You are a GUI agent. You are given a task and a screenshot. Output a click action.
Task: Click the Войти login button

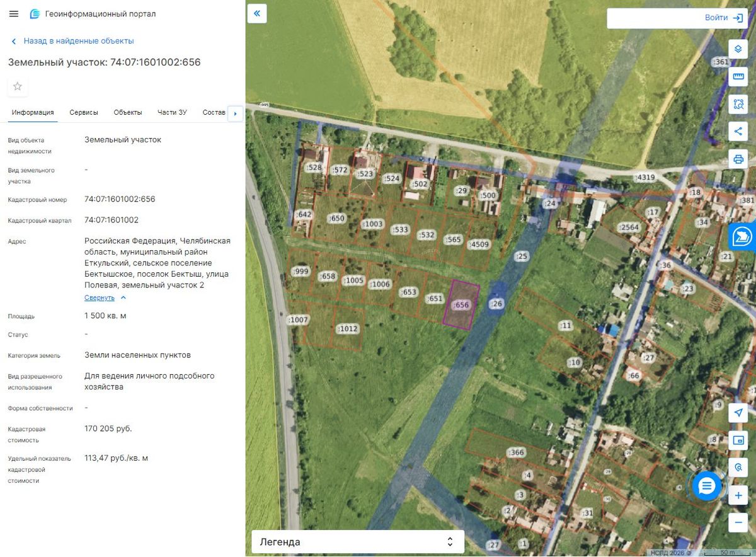coord(723,18)
